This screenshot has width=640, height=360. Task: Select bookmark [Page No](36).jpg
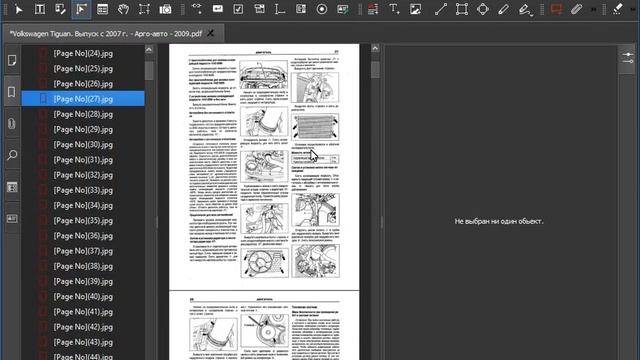(83, 236)
